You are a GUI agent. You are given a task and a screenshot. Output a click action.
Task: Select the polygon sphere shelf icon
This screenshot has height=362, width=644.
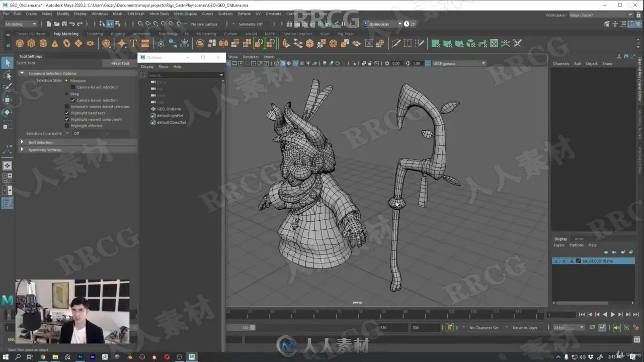pyautogui.click(x=20, y=44)
